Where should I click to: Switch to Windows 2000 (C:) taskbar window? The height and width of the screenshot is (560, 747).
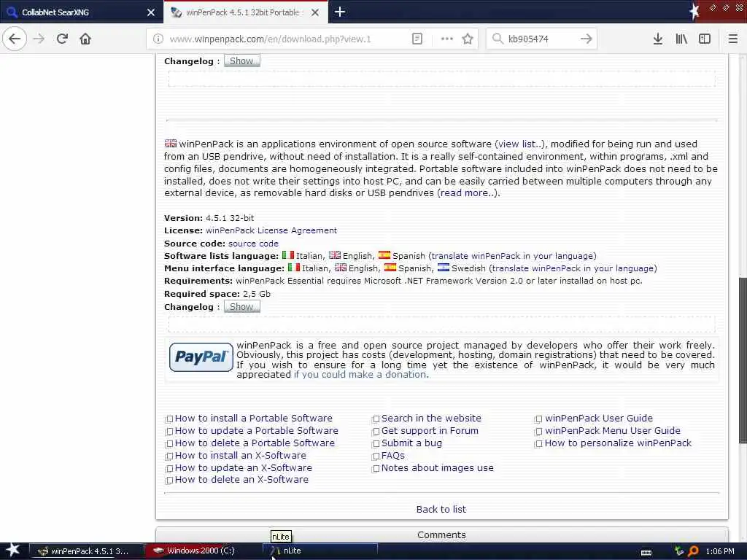click(x=203, y=551)
